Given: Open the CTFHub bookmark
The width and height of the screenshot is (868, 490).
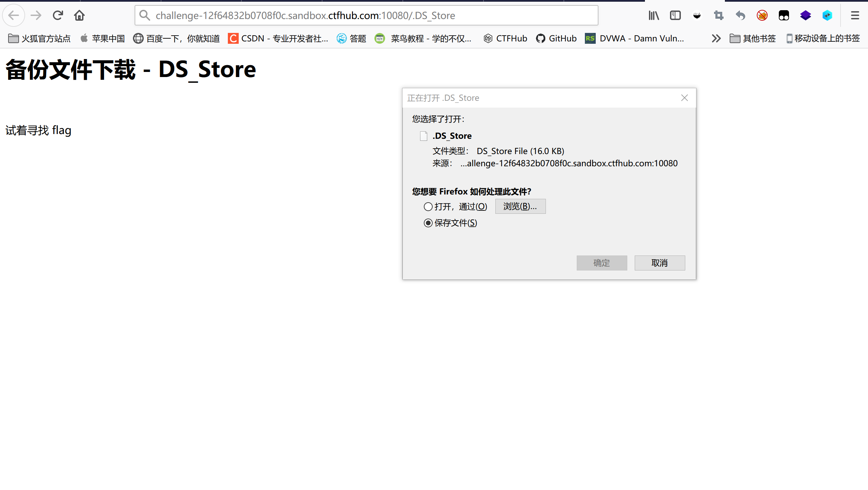Looking at the screenshot, I should tap(506, 38).
